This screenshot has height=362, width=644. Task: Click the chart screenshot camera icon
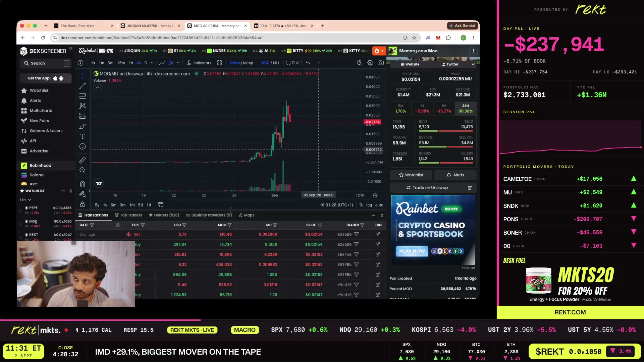click(x=380, y=63)
